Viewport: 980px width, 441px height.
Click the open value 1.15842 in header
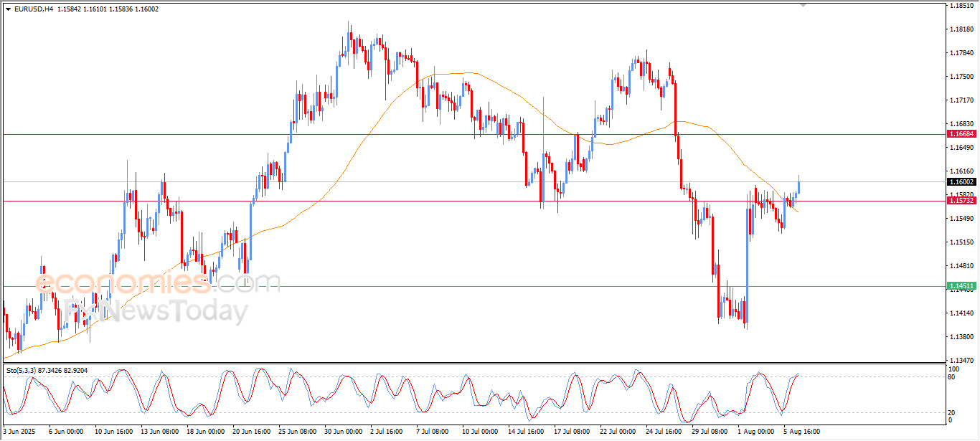70,9
